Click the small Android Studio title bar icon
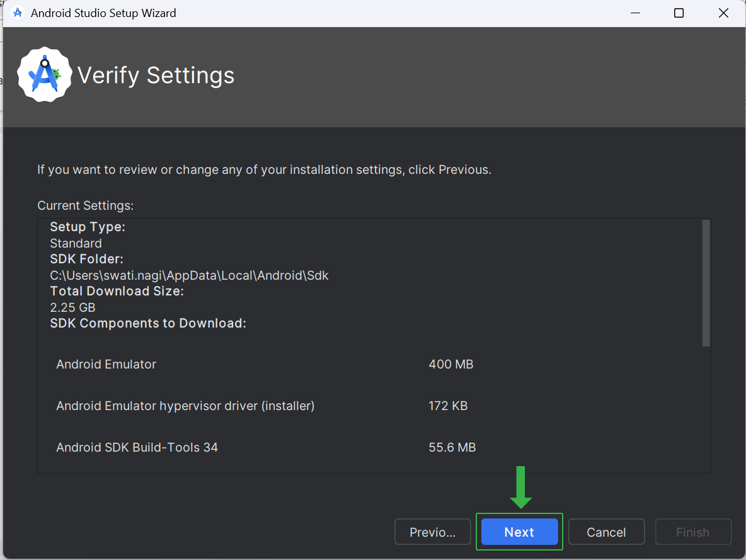This screenshot has height=560, width=746. point(18,13)
